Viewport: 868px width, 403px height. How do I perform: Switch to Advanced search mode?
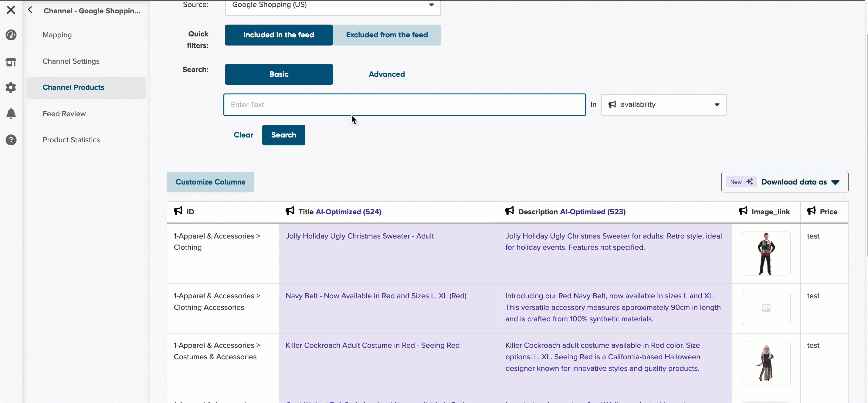click(x=387, y=74)
